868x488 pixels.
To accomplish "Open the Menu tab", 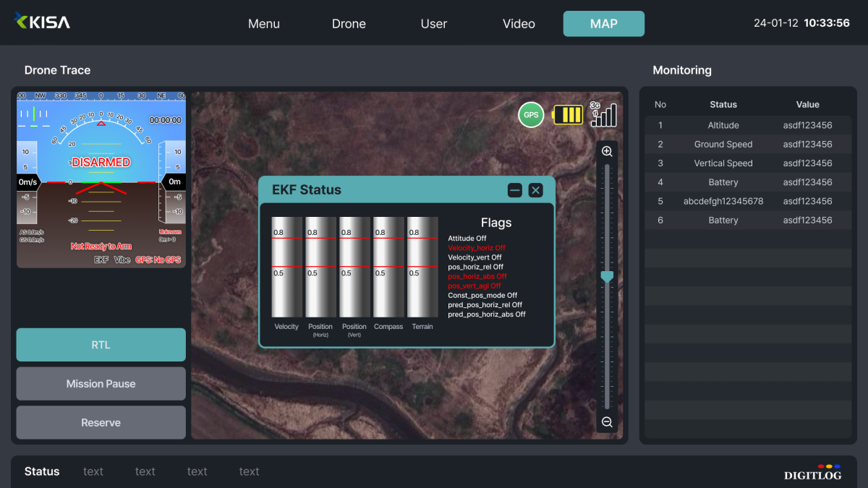I will (263, 24).
